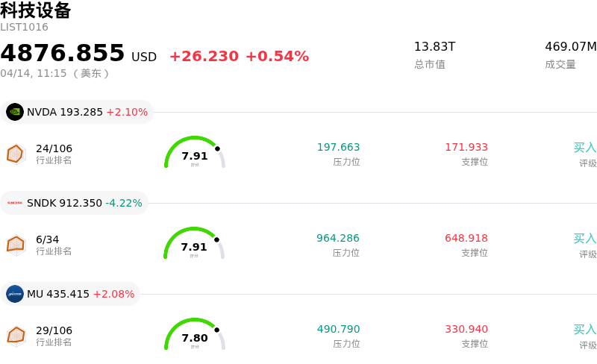Click NVDA 7.91 score gauge
The image size is (597, 364).
pyautogui.click(x=195, y=154)
